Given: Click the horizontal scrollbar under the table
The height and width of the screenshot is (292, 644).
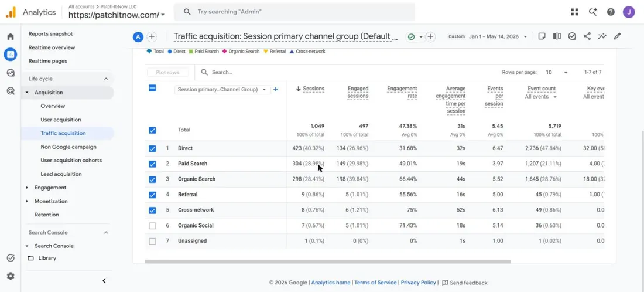Looking at the screenshot, I should tap(328, 262).
